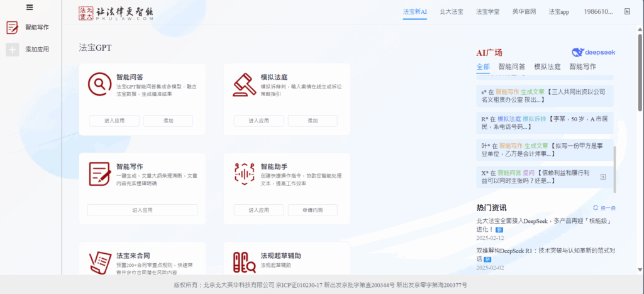Open the 智能写作 sidebar icon
644x294 pixels.
(13, 28)
